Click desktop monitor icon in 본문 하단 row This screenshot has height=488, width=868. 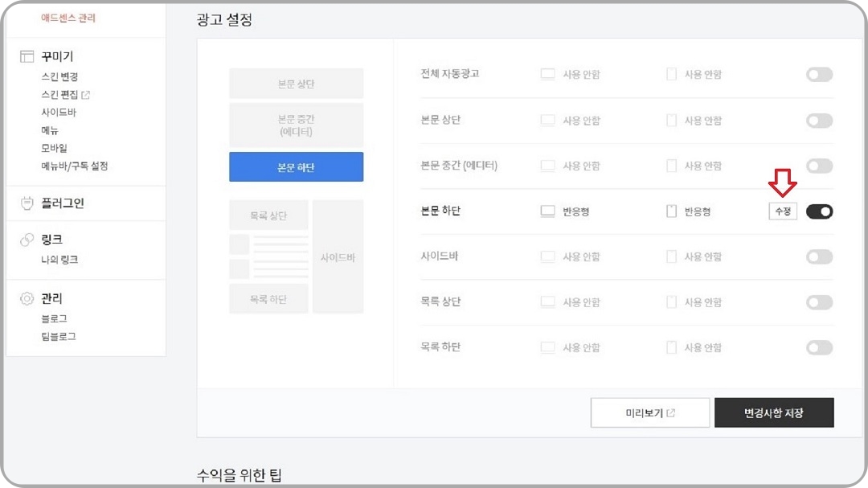tap(547, 211)
